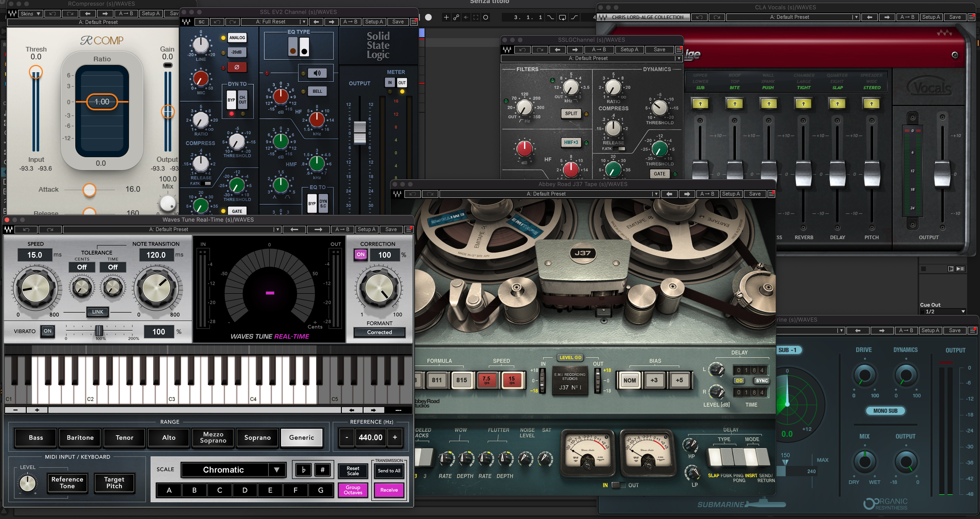Undo in the SSL EV2 Channel toolbar
The image size is (980, 519).
[x=217, y=22]
